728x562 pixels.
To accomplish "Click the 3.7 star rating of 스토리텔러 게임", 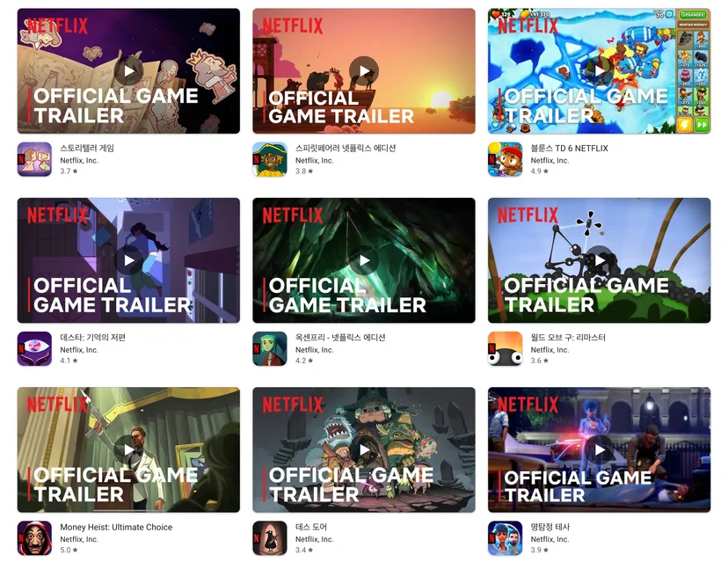I will pos(69,172).
